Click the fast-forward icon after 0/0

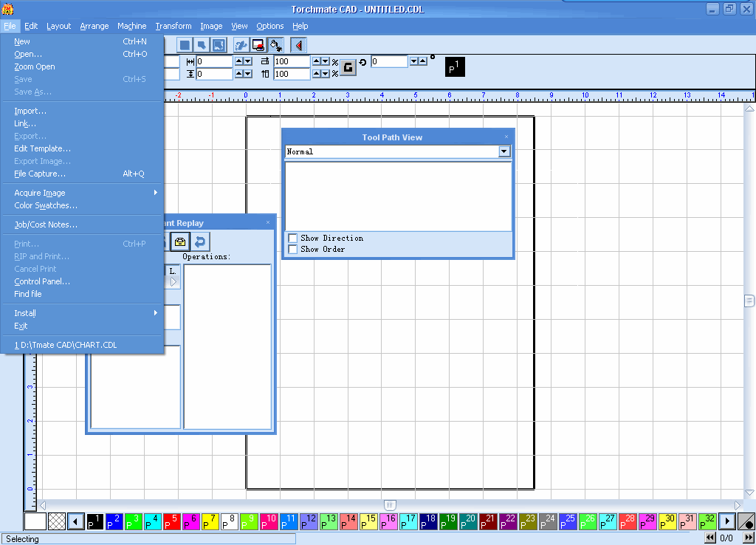tap(749, 538)
